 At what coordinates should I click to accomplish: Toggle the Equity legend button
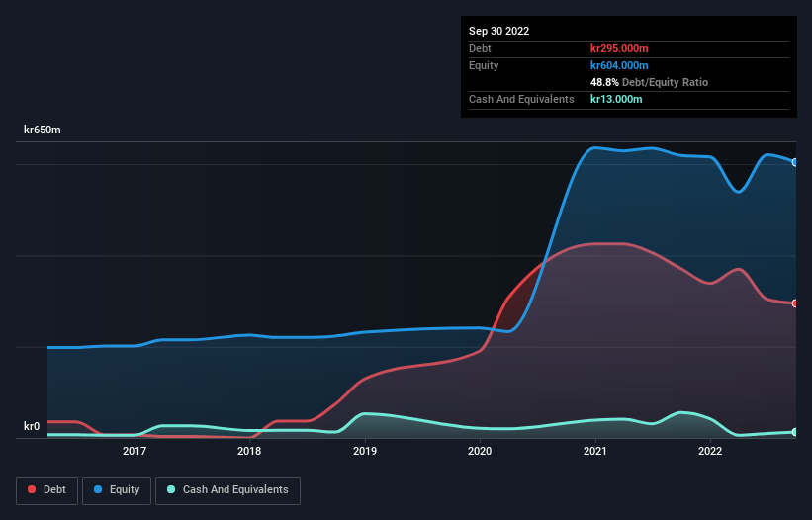tap(117, 490)
